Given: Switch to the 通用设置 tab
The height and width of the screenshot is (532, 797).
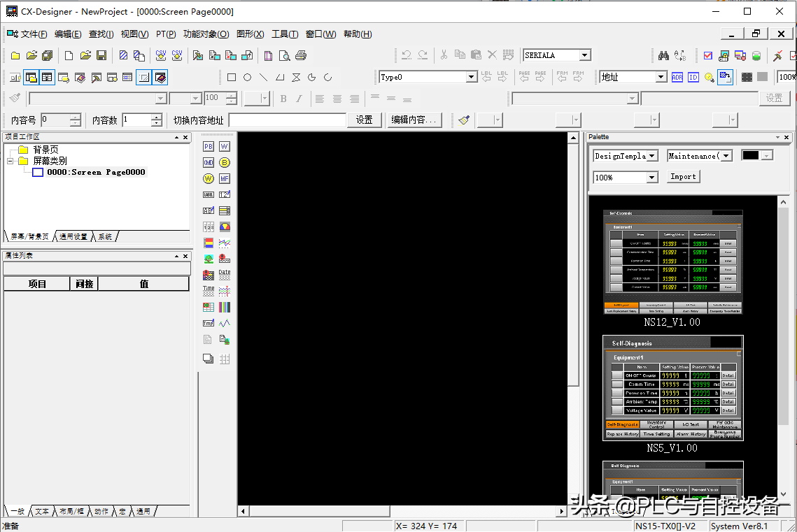Looking at the screenshot, I should (x=73, y=237).
